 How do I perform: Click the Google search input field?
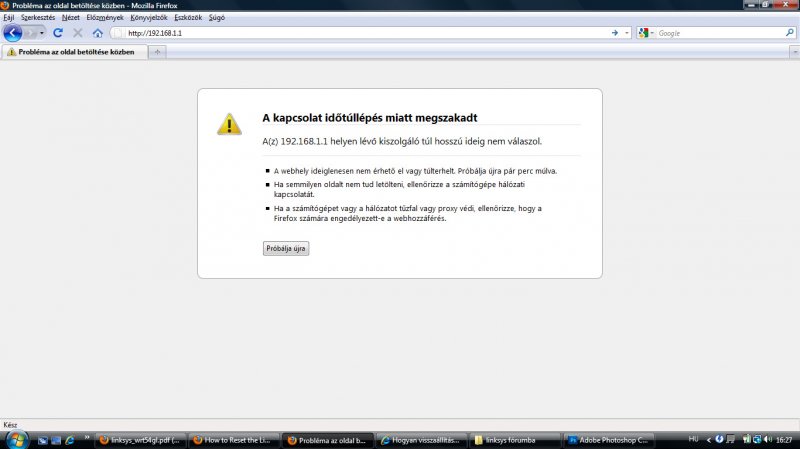click(x=720, y=33)
